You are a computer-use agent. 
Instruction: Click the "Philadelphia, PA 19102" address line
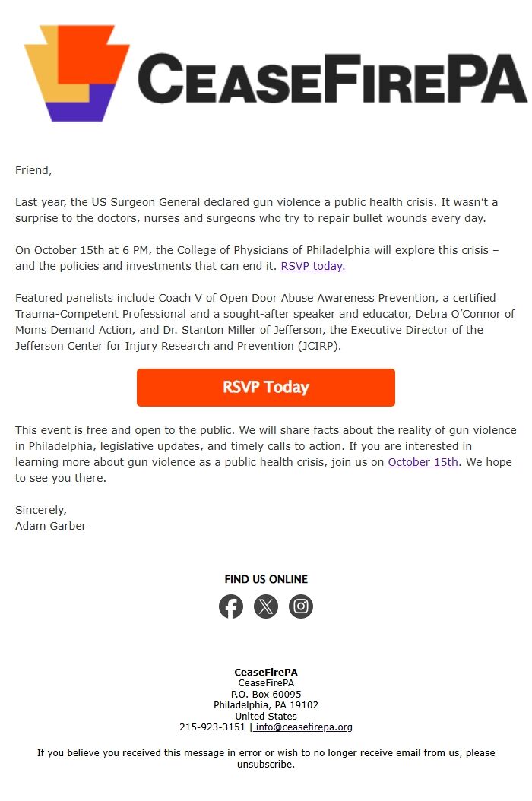tap(266, 705)
